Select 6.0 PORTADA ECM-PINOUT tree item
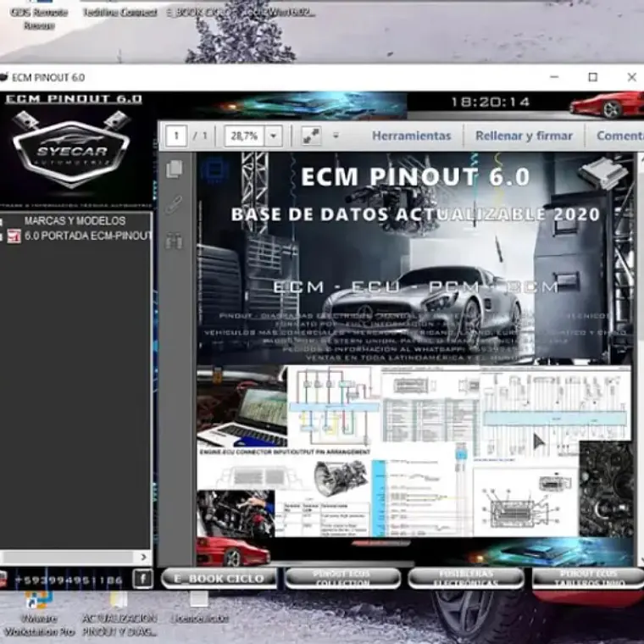 click(x=88, y=236)
